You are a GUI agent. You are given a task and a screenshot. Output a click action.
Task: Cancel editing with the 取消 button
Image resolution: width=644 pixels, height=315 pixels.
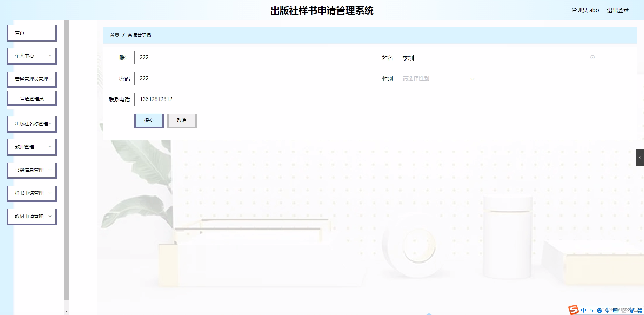click(181, 120)
